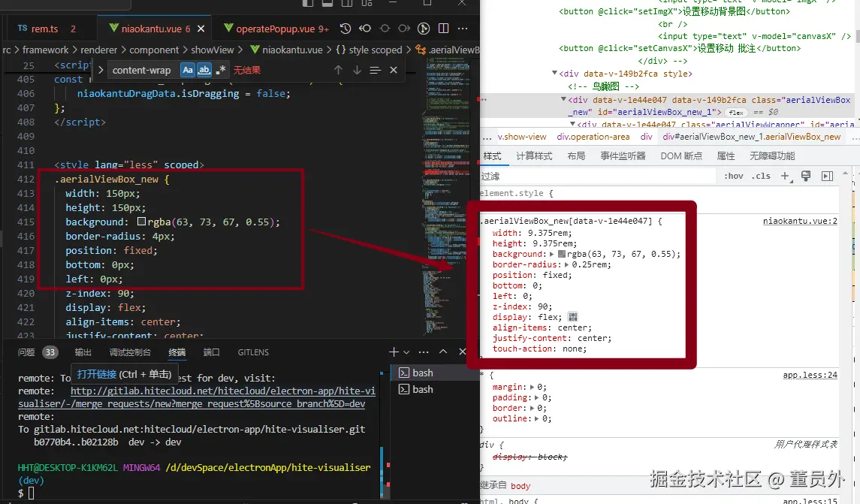Click the rgba color swatch on line 415

coord(141,222)
